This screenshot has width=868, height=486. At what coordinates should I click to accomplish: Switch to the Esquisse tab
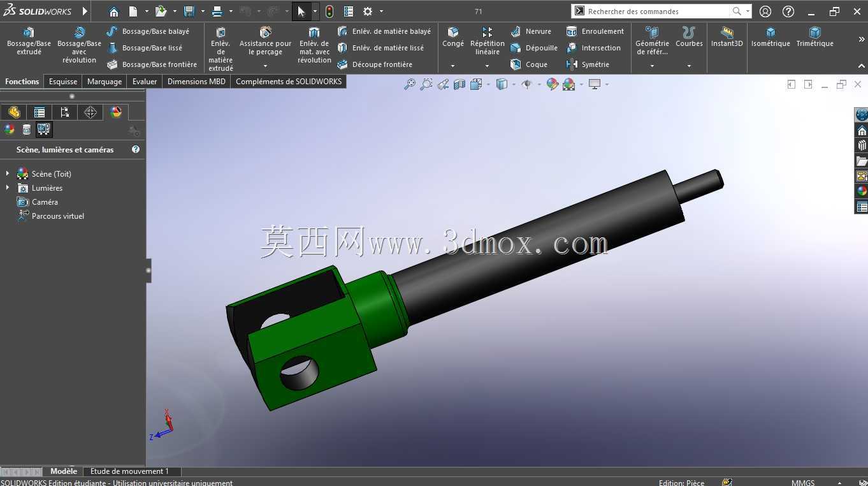(x=63, y=82)
